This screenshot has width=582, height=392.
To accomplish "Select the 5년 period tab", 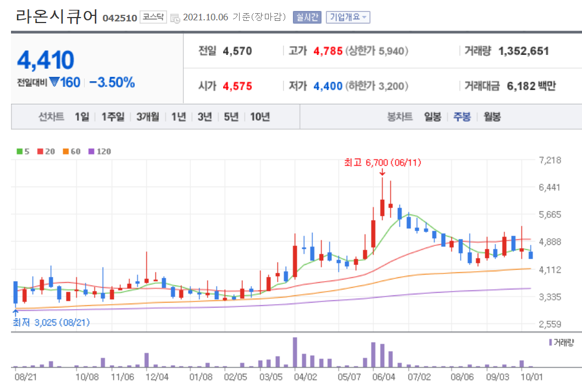I will coord(232,116).
